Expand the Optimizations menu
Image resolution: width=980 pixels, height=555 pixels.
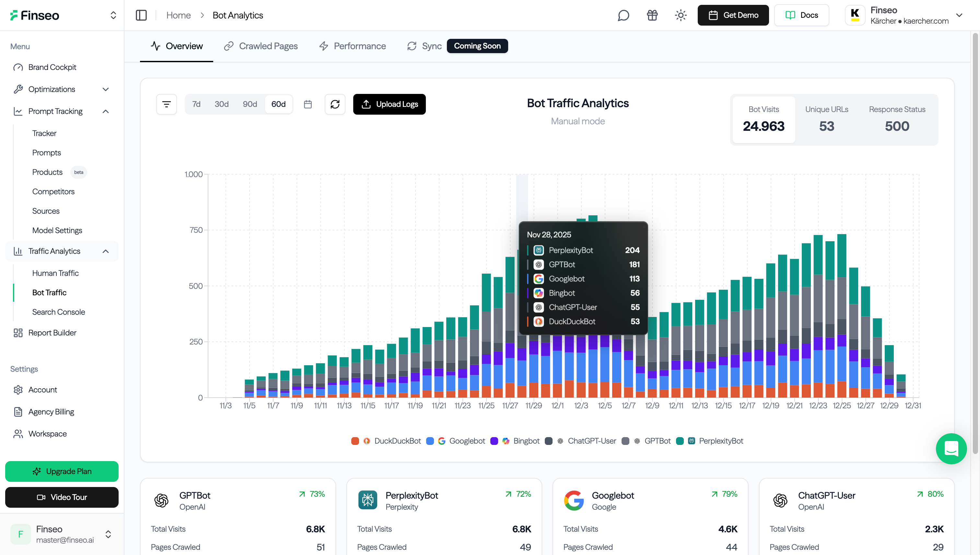(106, 89)
